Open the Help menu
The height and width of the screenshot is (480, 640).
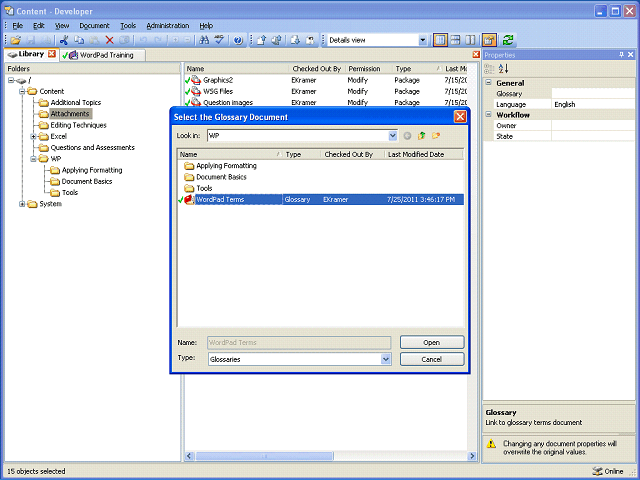point(206,26)
